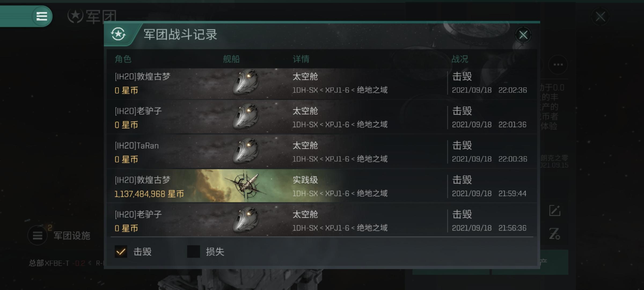
Task: Click the capsule icon in first record
Action: (x=246, y=82)
